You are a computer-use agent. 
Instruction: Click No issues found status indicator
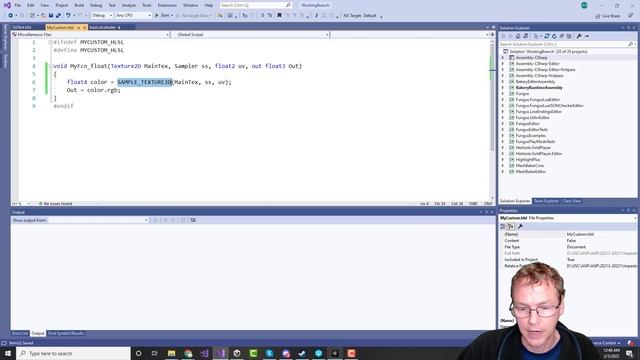56,204
